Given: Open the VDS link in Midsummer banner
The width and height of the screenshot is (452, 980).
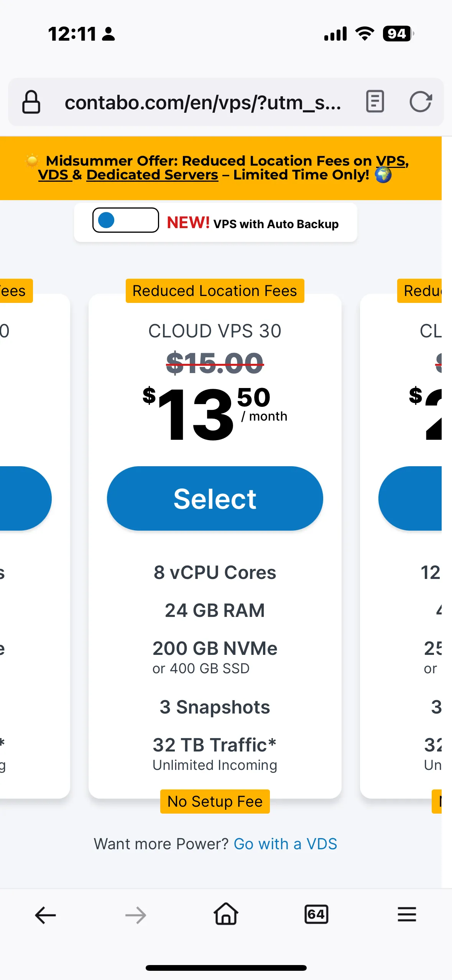Looking at the screenshot, I should [x=53, y=175].
